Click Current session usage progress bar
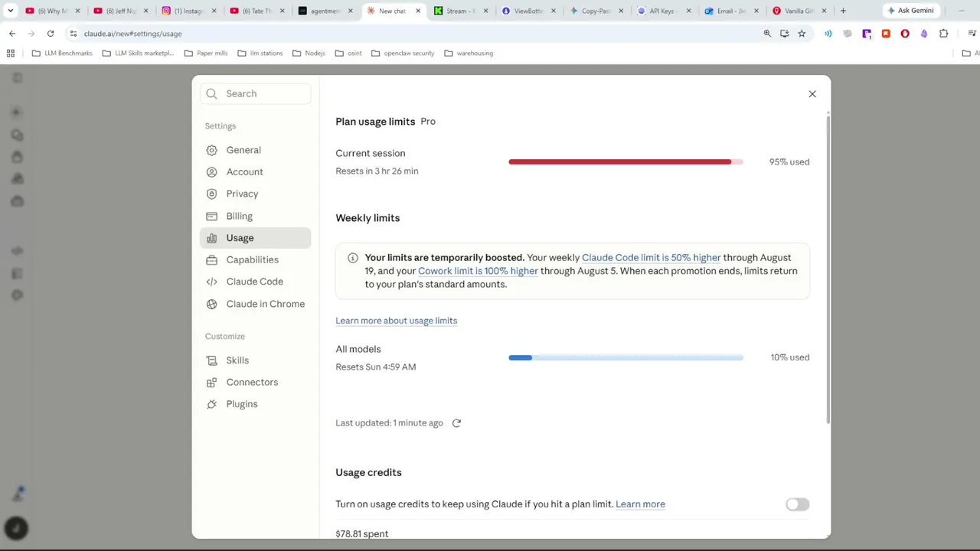The image size is (980, 551). click(626, 162)
